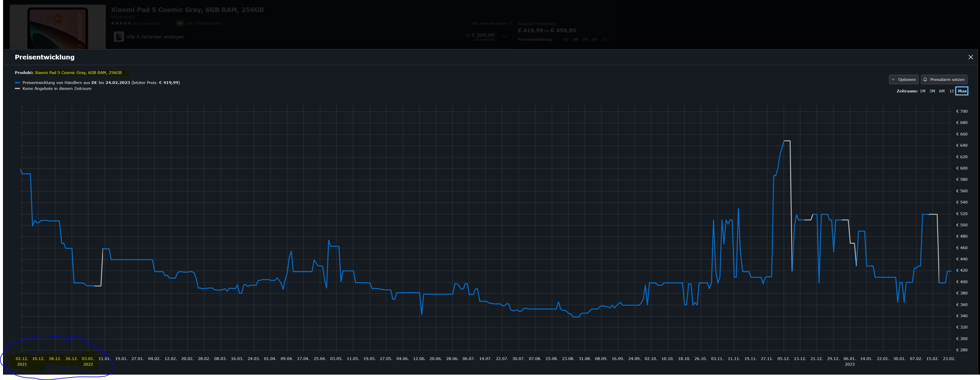Click gray Keine Angebote legend marker
The height and width of the screenshot is (380, 980).
tap(17, 89)
